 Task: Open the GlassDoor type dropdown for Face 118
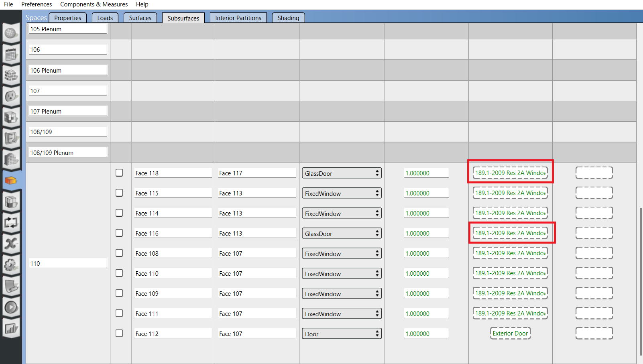click(x=342, y=173)
